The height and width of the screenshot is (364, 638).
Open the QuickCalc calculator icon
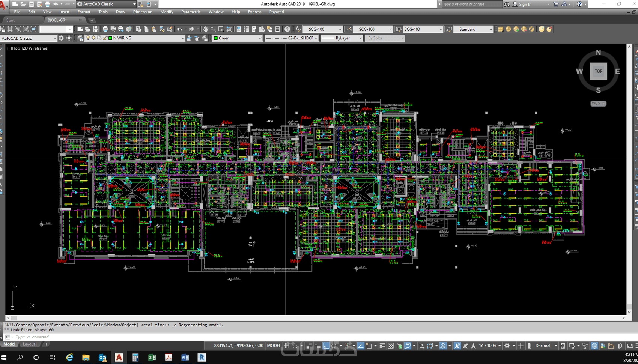278,29
